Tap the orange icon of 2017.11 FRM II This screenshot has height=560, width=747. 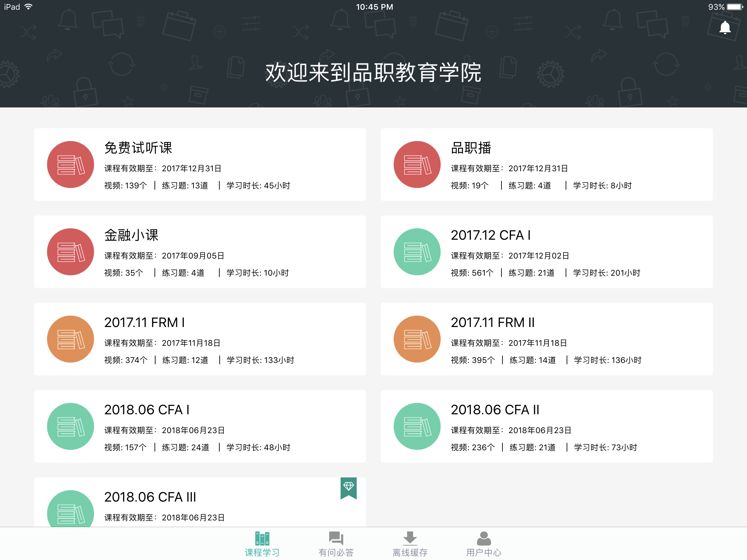tap(417, 339)
